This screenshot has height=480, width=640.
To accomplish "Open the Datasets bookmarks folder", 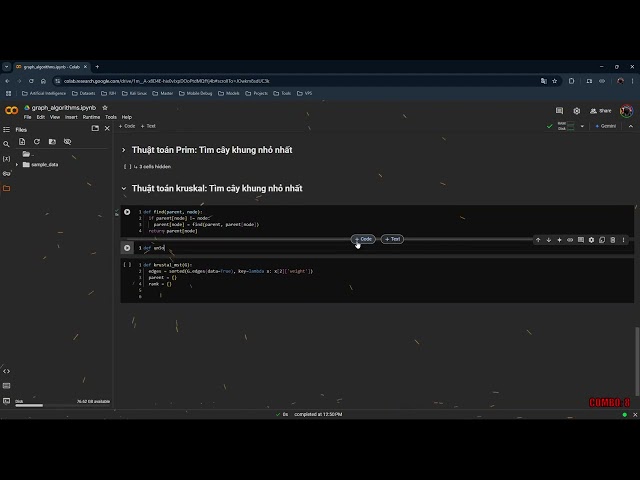I will pos(84,93).
